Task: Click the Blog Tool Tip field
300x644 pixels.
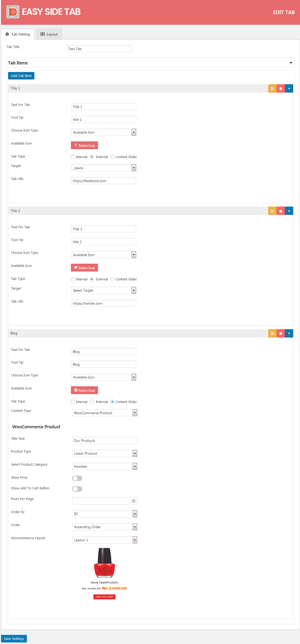Action: [x=103, y=364]
